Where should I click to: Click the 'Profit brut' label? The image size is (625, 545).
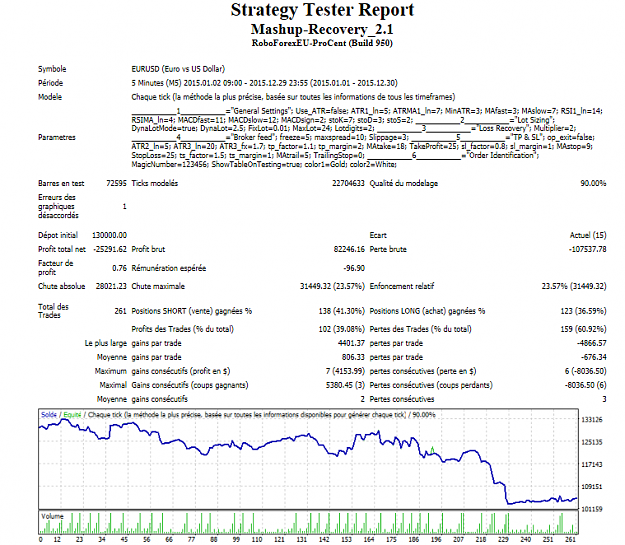tap(148, 249)
